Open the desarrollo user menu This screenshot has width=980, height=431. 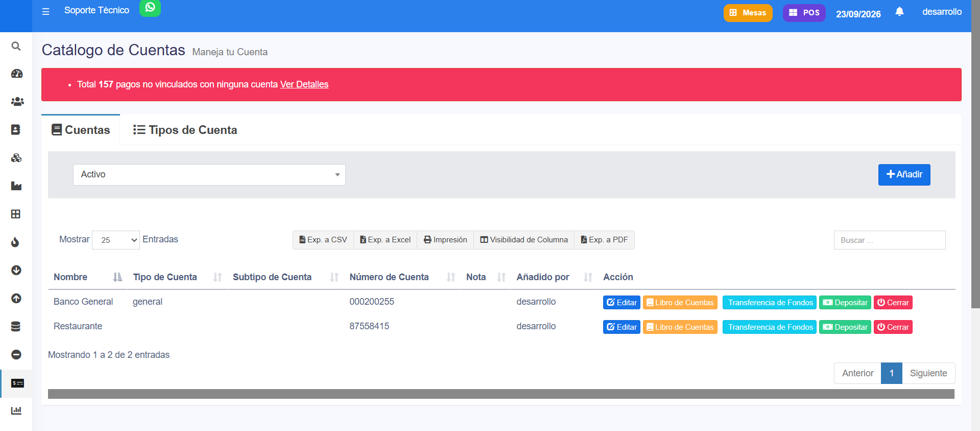[x=942, y=12]
